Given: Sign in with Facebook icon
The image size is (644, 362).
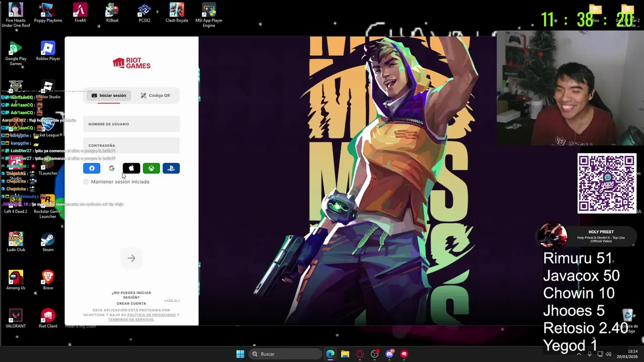Looking at the screenshot, I should [92, 168].
